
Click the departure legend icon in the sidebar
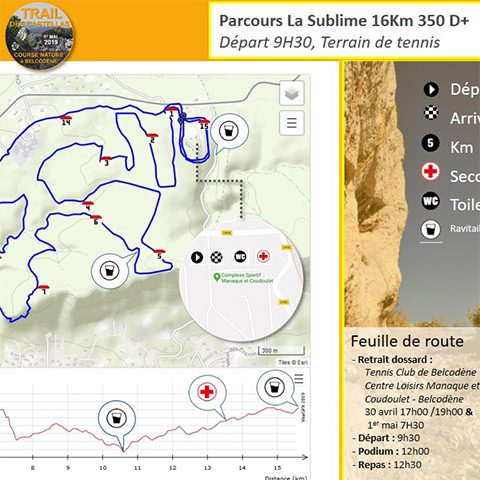431,90
